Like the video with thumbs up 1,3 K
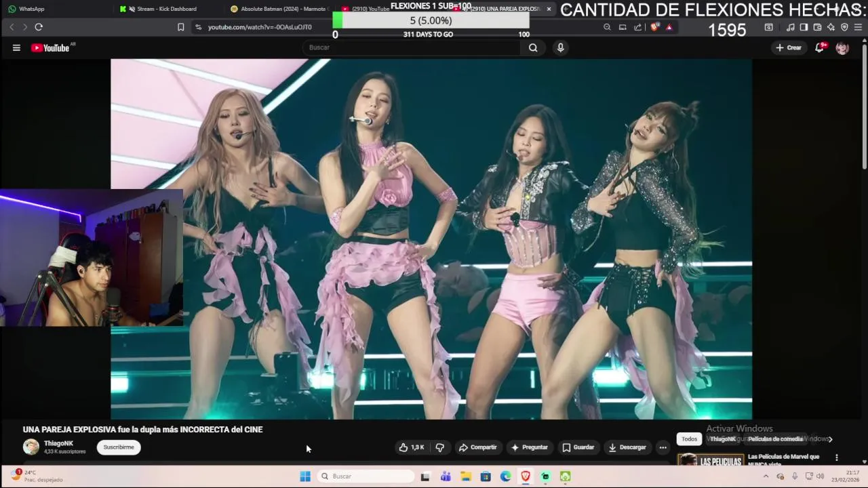868x488 pixels. [x=412, y=447]
